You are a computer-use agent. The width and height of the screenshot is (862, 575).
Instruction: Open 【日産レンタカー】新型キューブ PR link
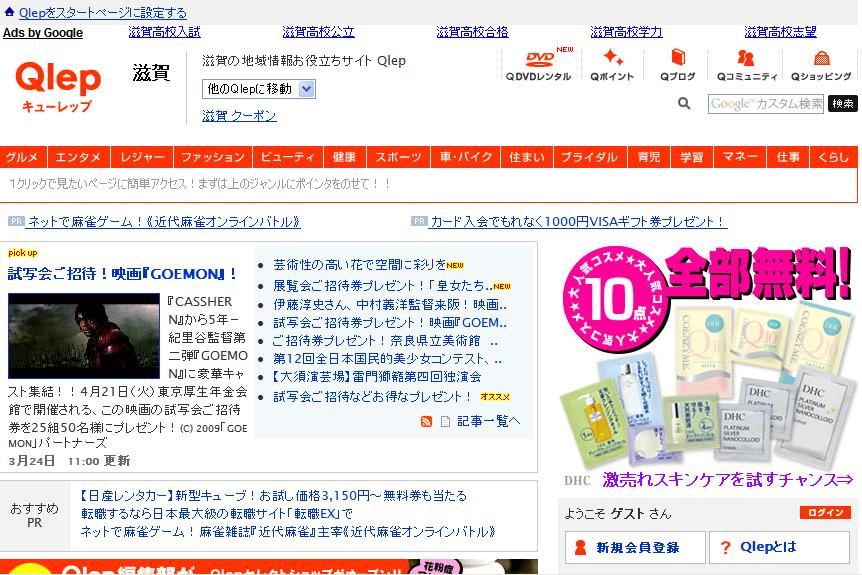click(273, 496)
